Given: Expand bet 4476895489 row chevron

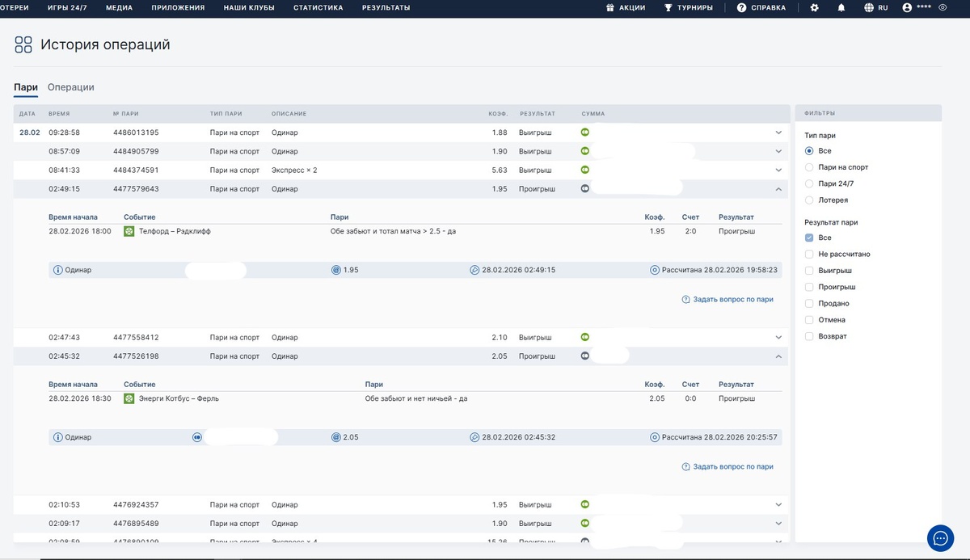Looking at the screenshot, I should (x=778, y=524).
